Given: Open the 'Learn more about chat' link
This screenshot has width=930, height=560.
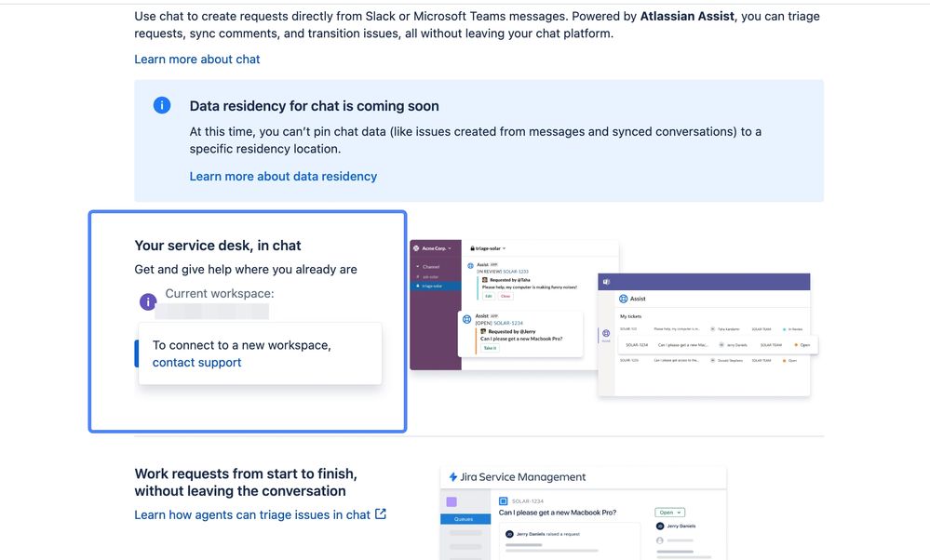Looking at the screenshot, I should tap(197, 60).
